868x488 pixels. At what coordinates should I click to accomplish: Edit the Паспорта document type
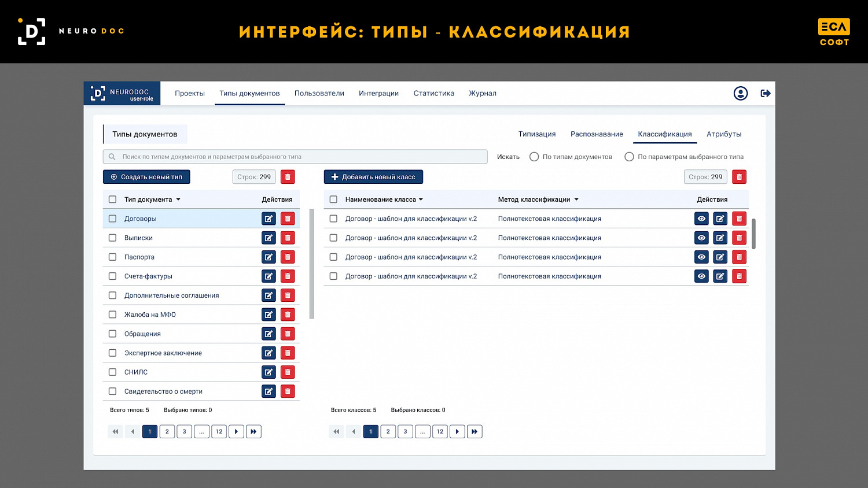click(269, 257)
